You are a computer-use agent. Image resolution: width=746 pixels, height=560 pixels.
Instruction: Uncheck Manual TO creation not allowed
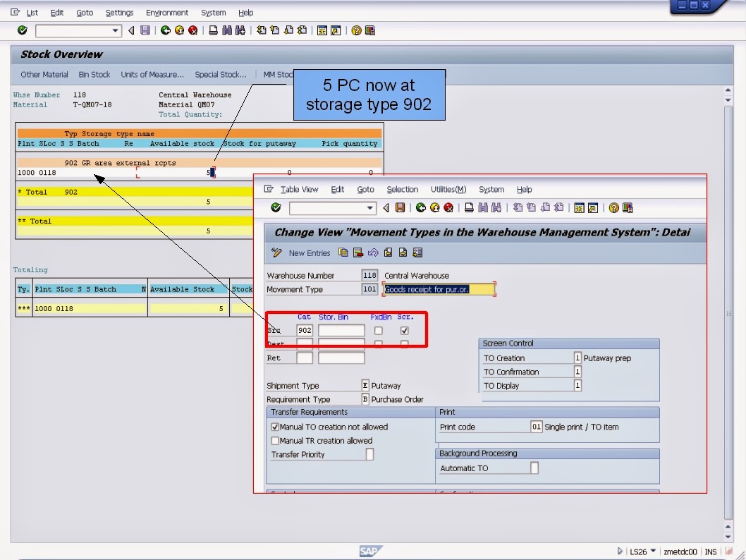coord(275,427)
